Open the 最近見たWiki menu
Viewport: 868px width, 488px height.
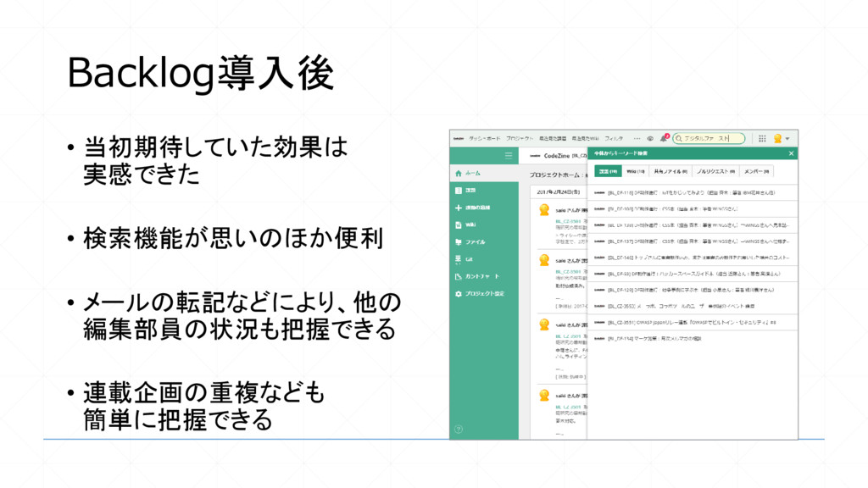point(585,138)
